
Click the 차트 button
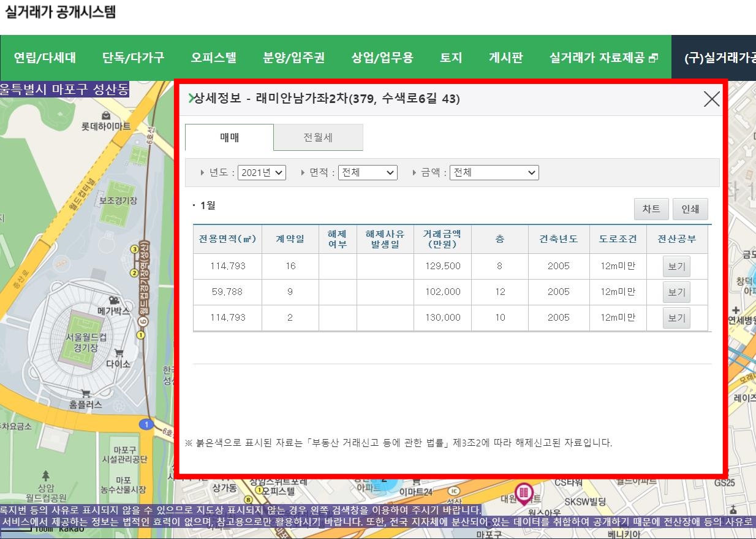(651, 209)
